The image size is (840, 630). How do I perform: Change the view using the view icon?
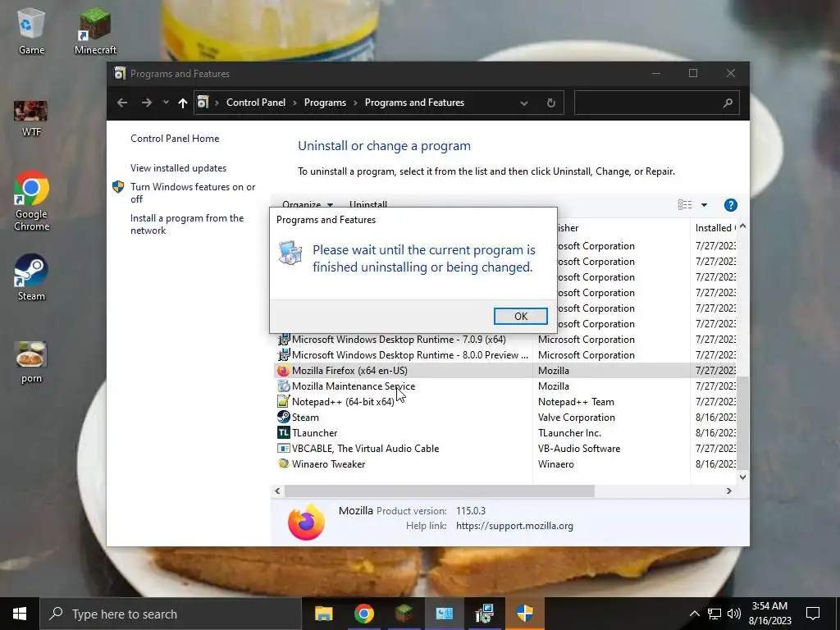tap(685, 204)
